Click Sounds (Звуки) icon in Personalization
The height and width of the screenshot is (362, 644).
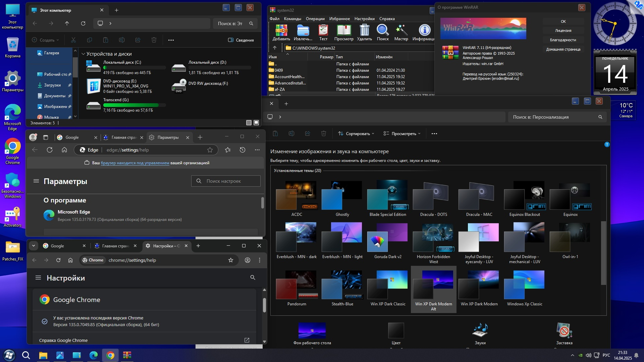pos(480,331)
